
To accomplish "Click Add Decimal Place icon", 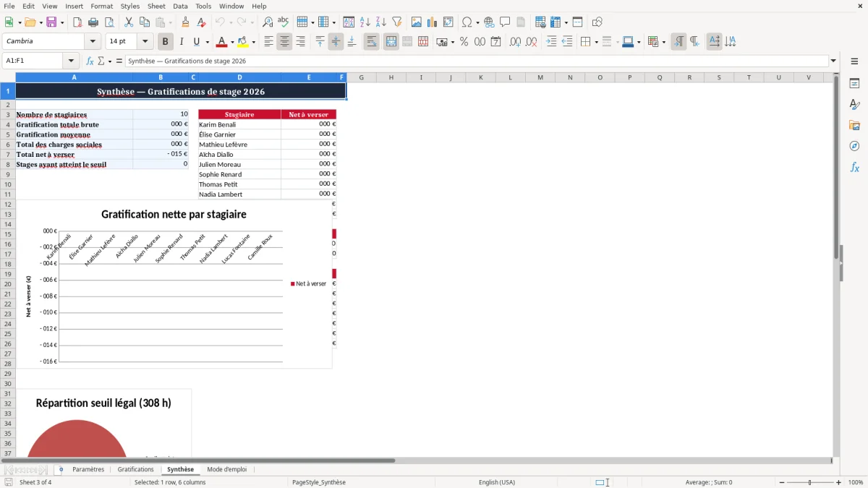I will pos(515,42).
